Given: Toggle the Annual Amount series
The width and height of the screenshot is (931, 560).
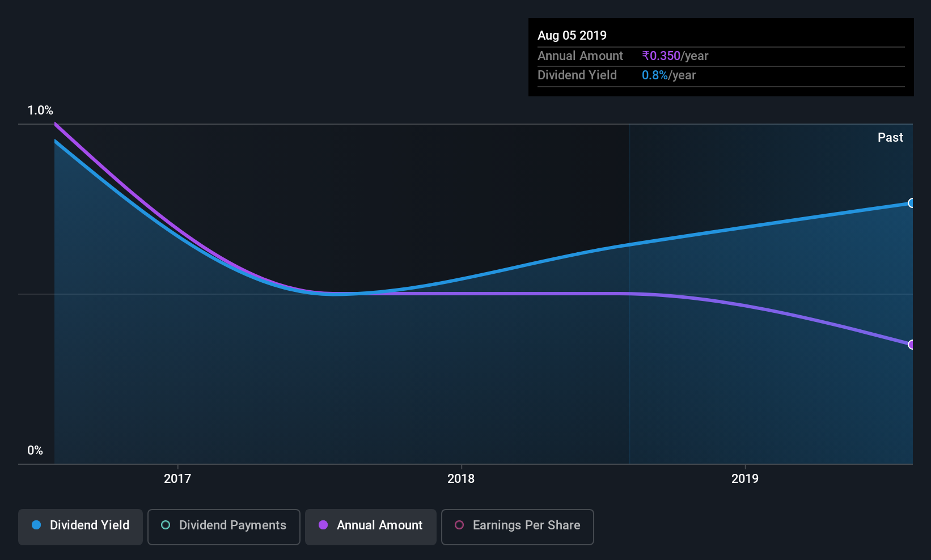Looking at the screenshot, I should pos(371,527).
